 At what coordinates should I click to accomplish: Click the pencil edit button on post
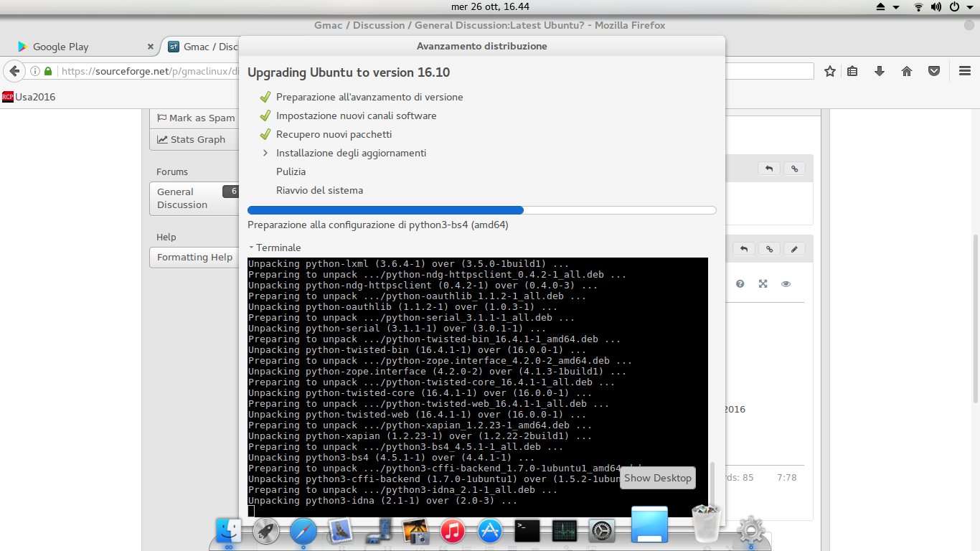793,249
